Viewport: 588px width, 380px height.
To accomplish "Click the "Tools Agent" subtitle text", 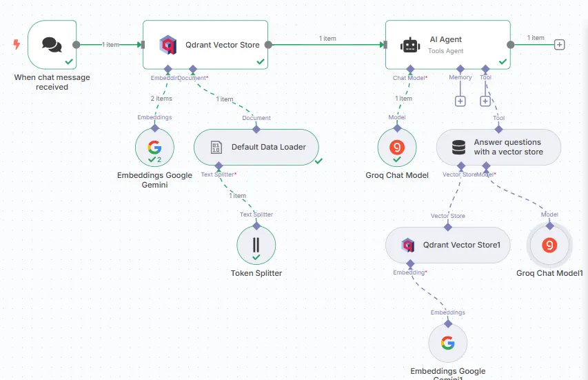I will pyautogui.click(x=445, y=50).
